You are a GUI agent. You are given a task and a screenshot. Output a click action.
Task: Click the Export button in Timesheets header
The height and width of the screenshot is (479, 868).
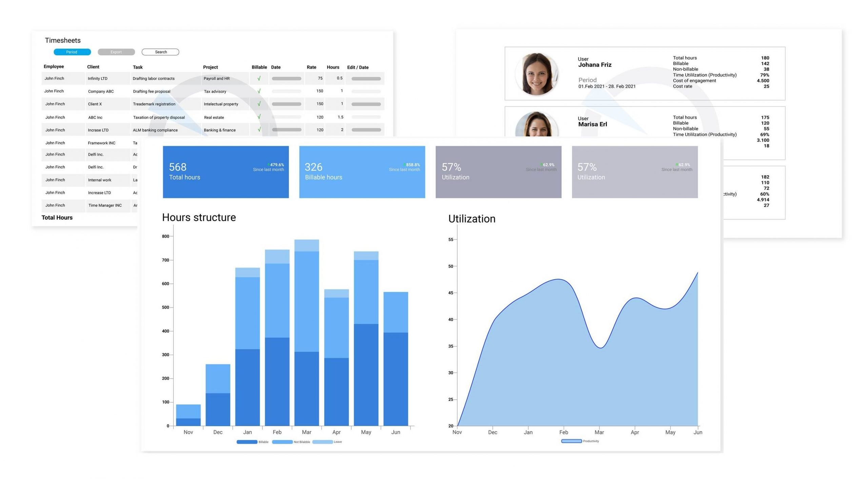(117, 52)
